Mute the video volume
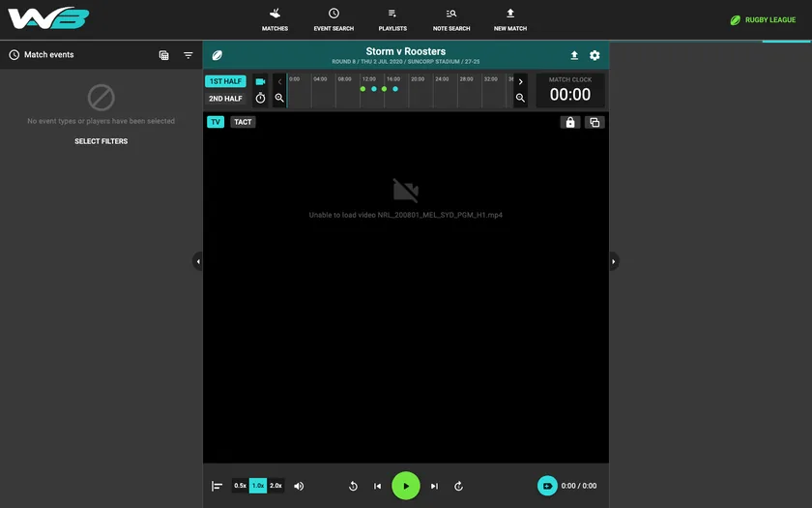 (299, 486)
